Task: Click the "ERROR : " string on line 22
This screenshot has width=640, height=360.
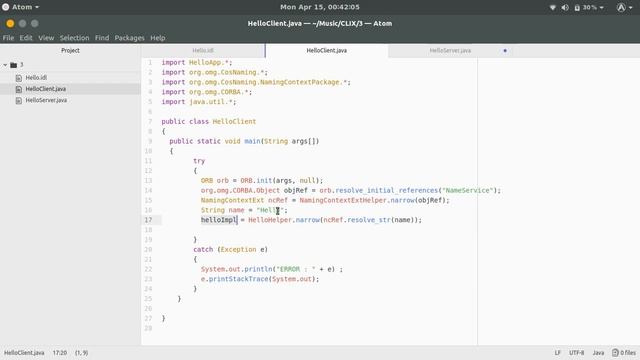Action: click(x=296, y=269)
